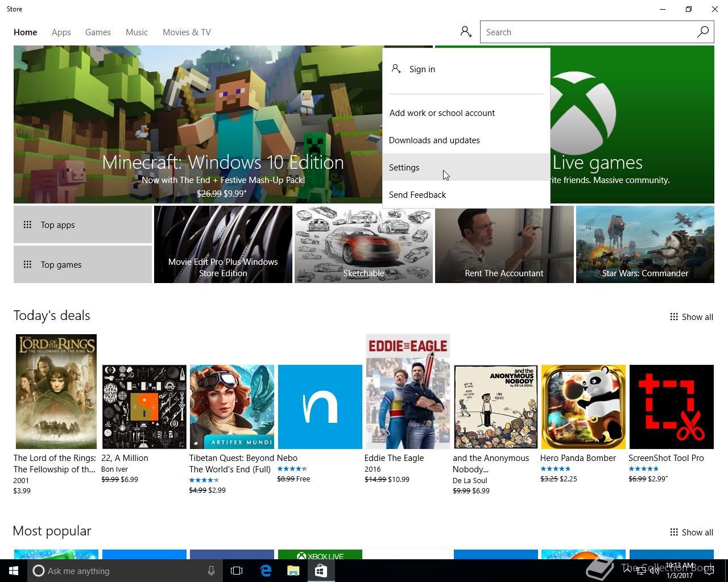Screen dimensions: 728x582
Task: Click the Hero Panda Bomber title
Action: pyautogui.click(x=578, y=458)
